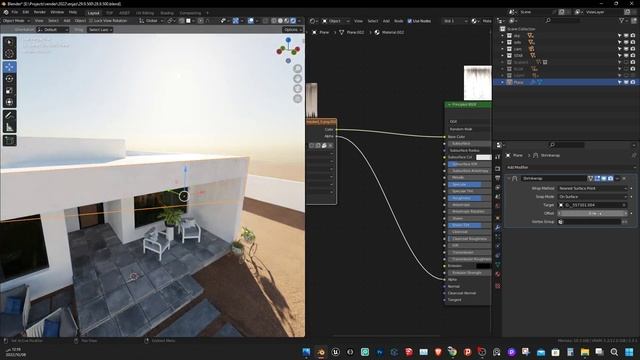Open the Default orientation dropdown in tool settings
This screenshot has width=640, height=360.
(x=53, y=30)
